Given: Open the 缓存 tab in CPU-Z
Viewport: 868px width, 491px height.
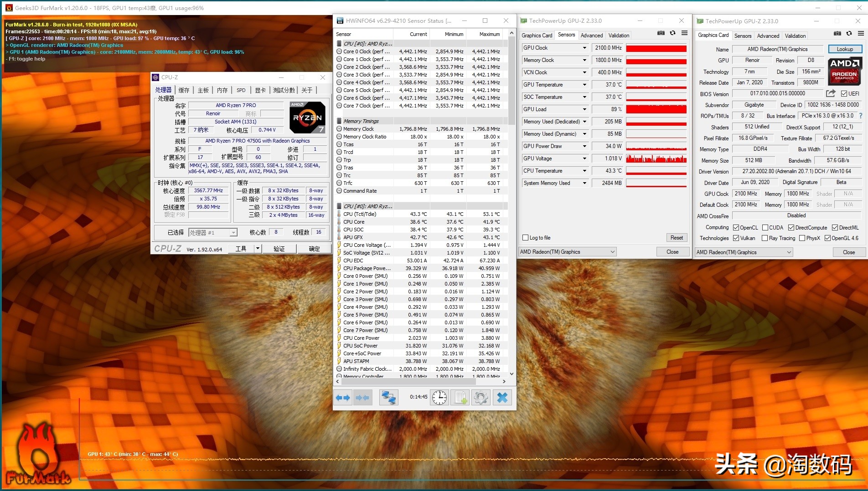Looking at the screenshot, I should 184,90.
